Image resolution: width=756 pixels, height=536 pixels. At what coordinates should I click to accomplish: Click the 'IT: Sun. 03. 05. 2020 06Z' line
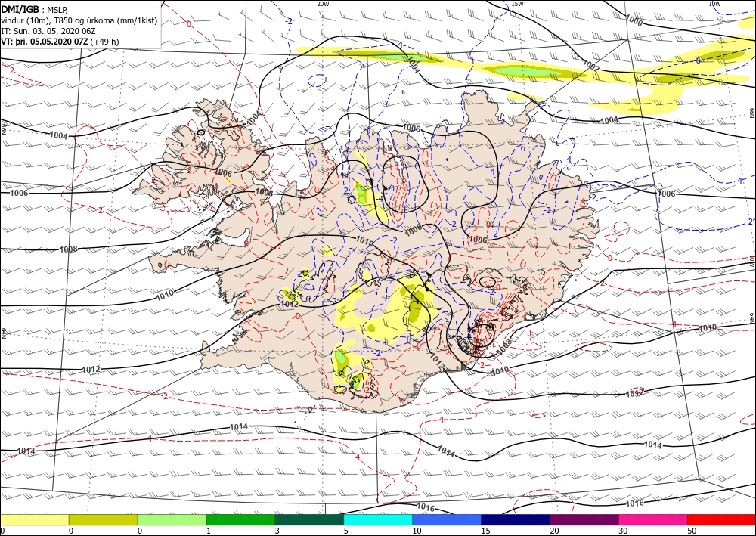coord(48,31)
